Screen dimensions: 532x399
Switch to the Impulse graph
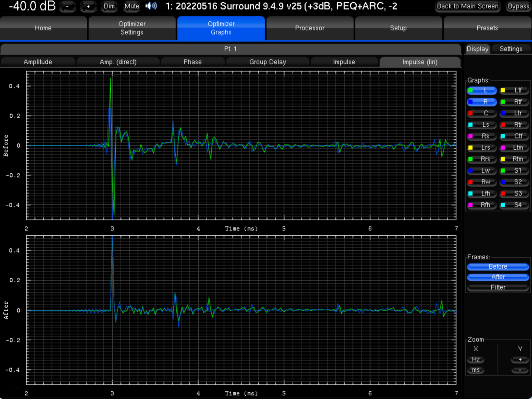pyautogui.click(x=344, y=62)
